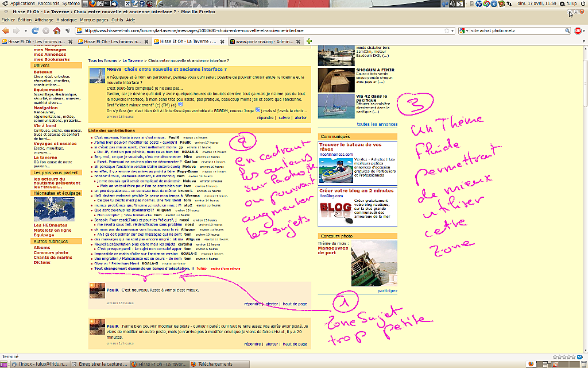Go back with the Firefox back arrow
The image size is (588, 368).
point(6,30)
